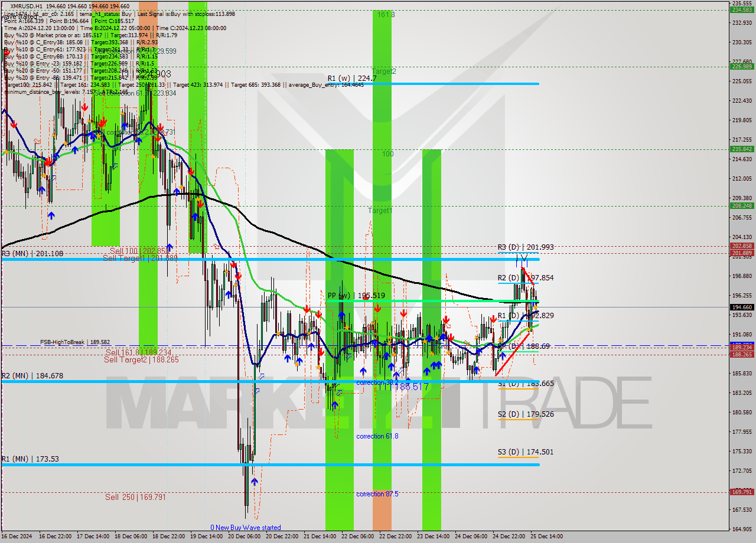Click the current price 194.660 tag
The image size is (756, 543).
click(x=742, y=307)
